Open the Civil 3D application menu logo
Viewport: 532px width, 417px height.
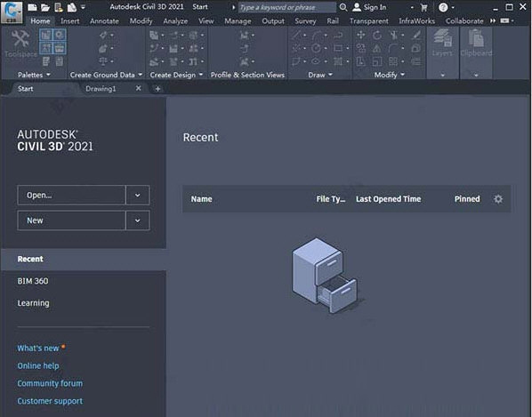(x=12, y=12)
